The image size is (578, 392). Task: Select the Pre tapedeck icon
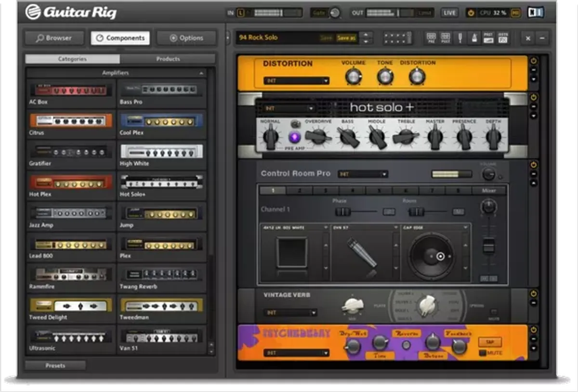pyautogui.click(x=432, y=38)
